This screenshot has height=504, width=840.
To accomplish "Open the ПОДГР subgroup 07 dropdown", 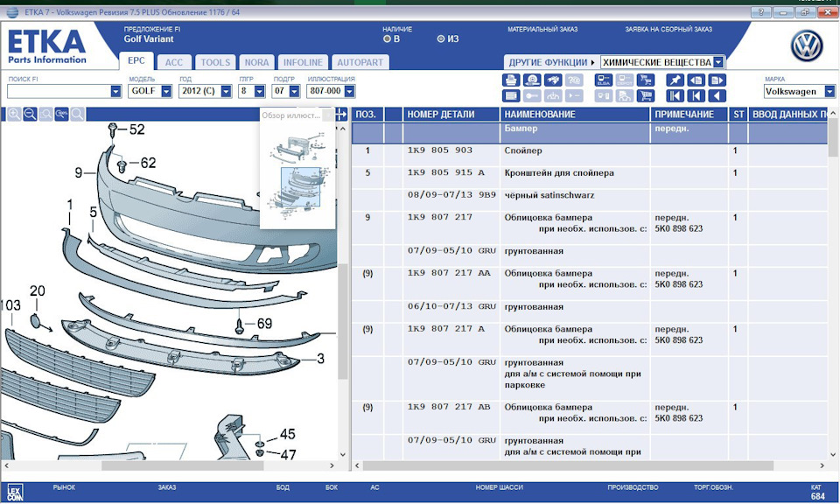I will 294,92.
